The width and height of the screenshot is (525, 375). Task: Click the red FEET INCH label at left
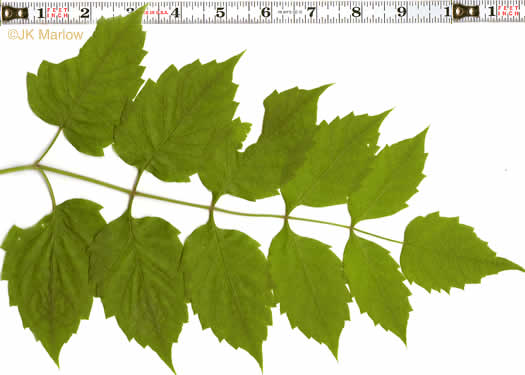point(57,13)
